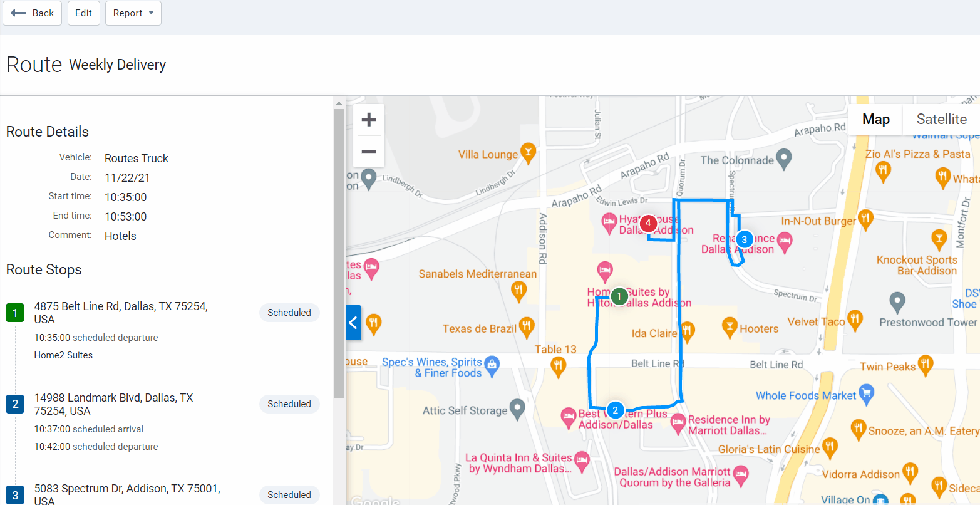Select red route marker 4 on the map
This screenshot has height=505, width=980.
click(647, 223)
